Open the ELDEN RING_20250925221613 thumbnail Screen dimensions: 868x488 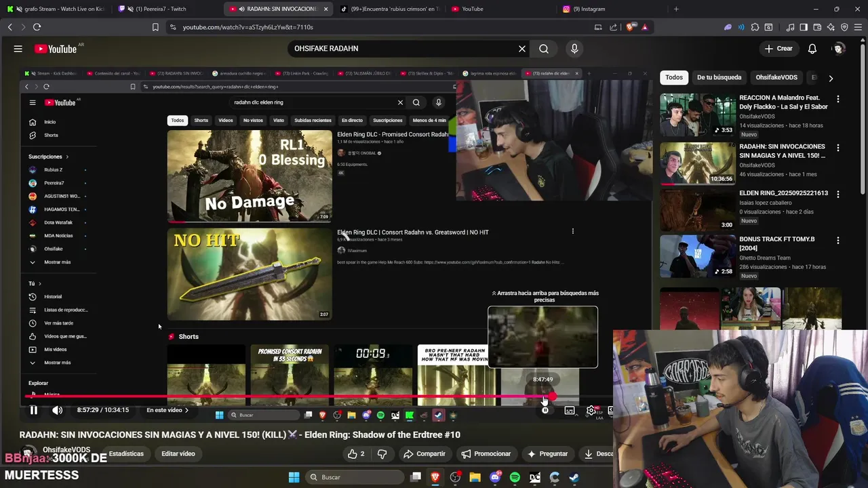(697, 209)
